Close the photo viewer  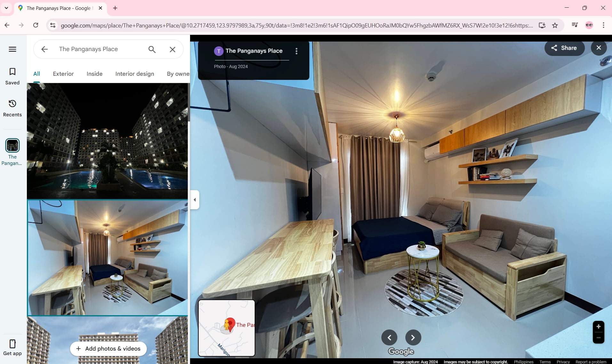599,48
